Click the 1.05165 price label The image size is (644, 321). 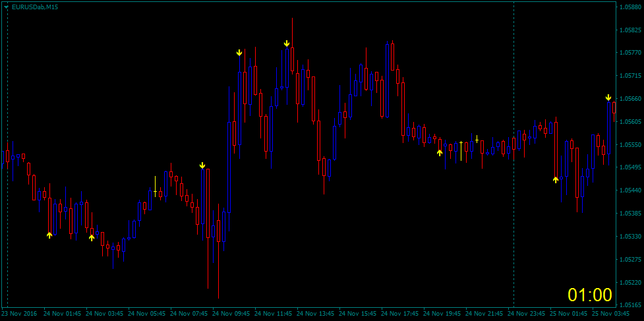point(630,305)
